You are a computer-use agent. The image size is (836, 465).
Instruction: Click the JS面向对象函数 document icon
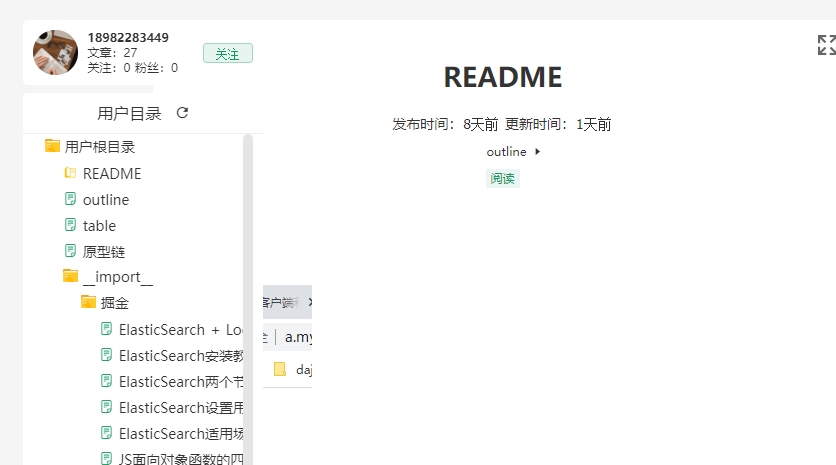tap(106, 458)
